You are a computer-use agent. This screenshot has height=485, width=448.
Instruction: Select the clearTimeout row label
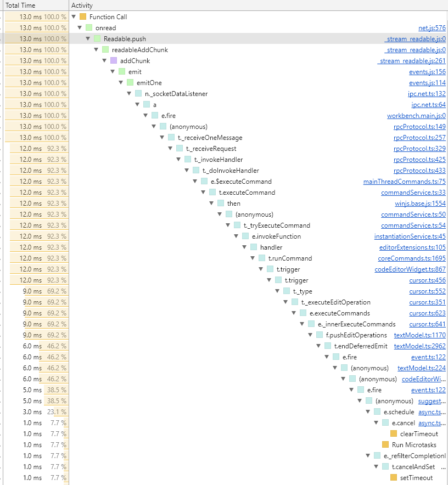tap(419, 434)
